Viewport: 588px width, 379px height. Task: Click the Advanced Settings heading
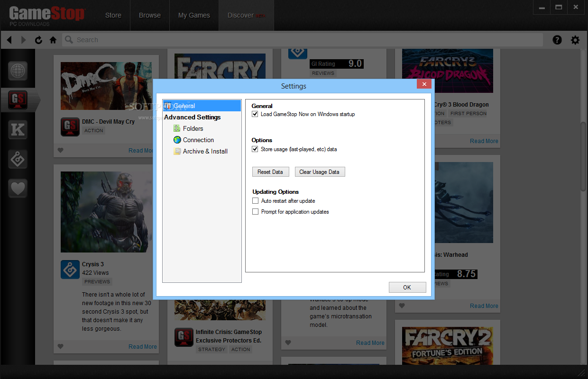192,117
